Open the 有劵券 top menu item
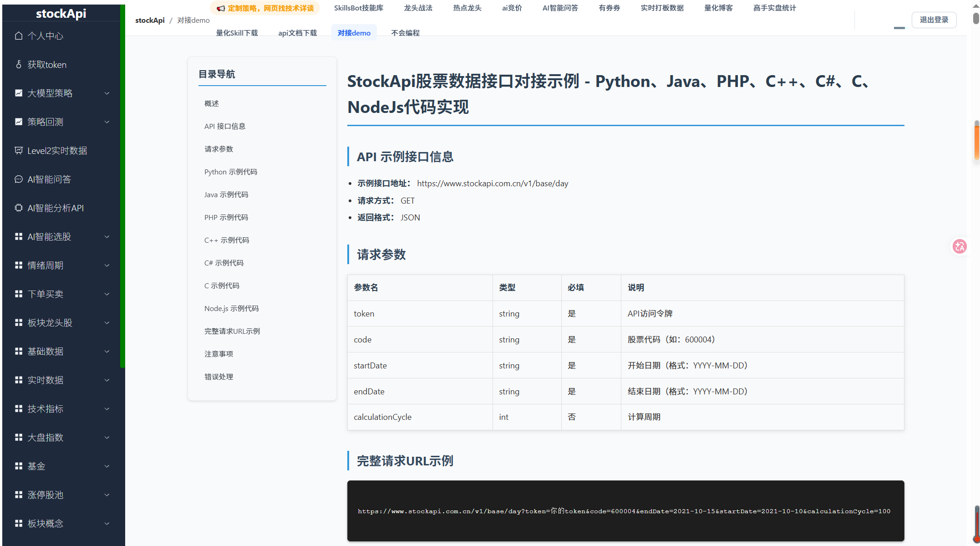This screenshot has width=980, height=546. pos(609,8)
